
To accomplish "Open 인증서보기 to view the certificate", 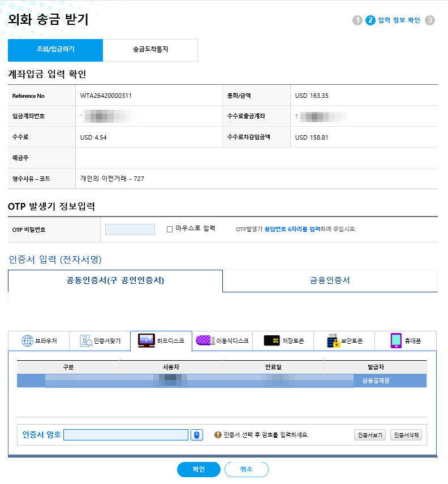I will pyautogui.click(x=370, y=435).
